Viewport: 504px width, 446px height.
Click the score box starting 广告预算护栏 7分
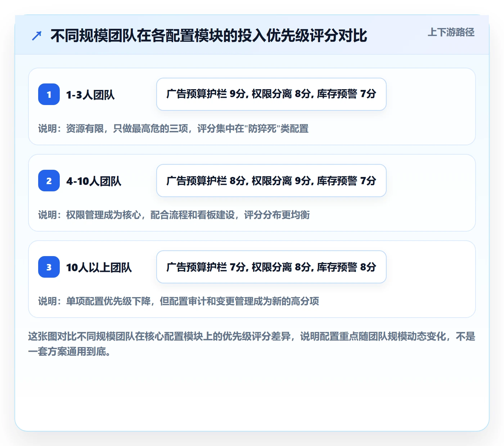(271, 267)
